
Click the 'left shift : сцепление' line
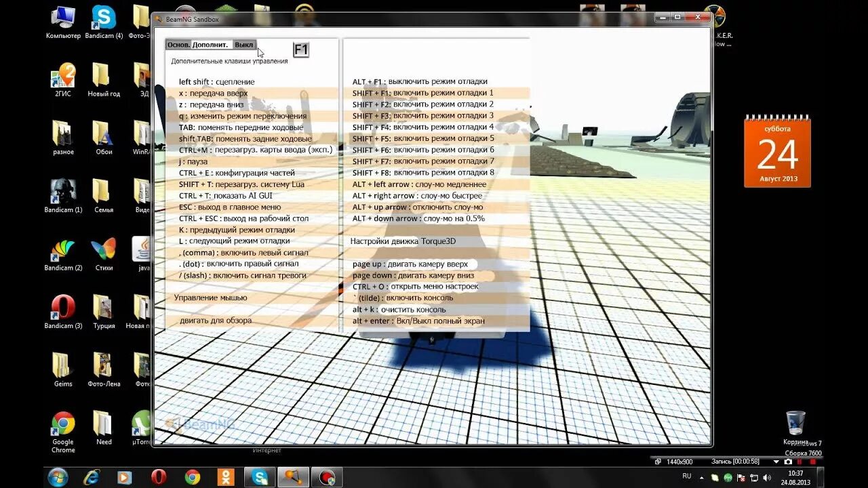[x=217, y=82]
